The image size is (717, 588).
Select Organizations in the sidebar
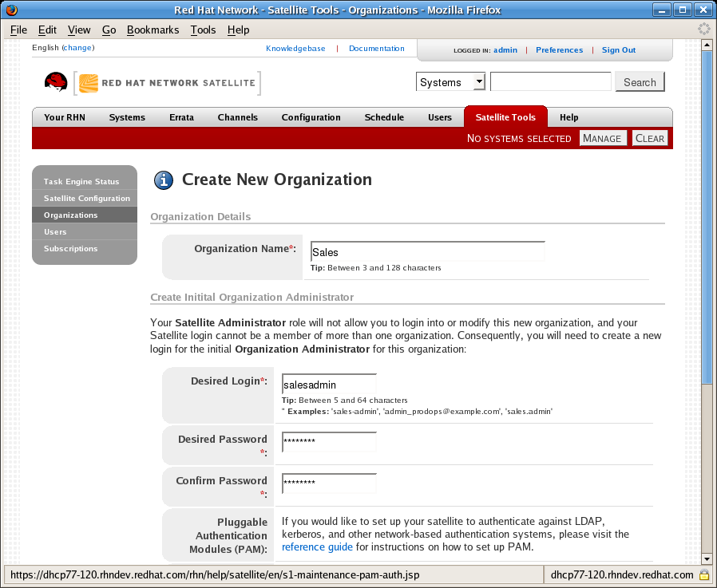(x=85, y=215)
